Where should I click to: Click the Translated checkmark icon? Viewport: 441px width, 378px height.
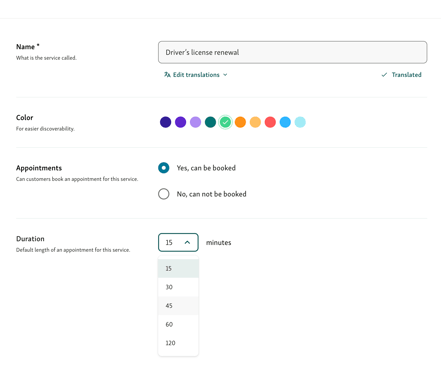pyautogui.click(x=384, y=75)
